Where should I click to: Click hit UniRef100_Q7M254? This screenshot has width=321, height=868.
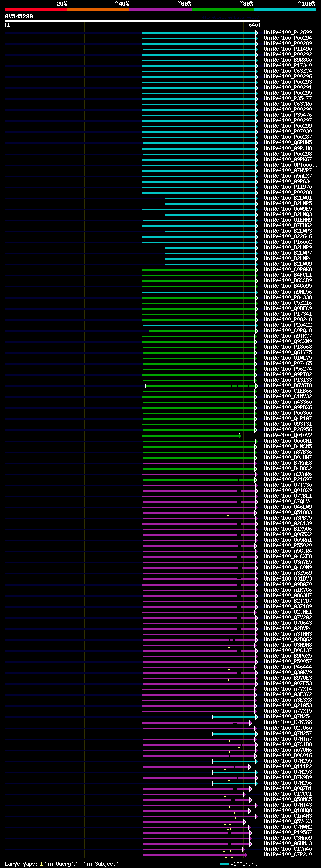pos(288,716)
